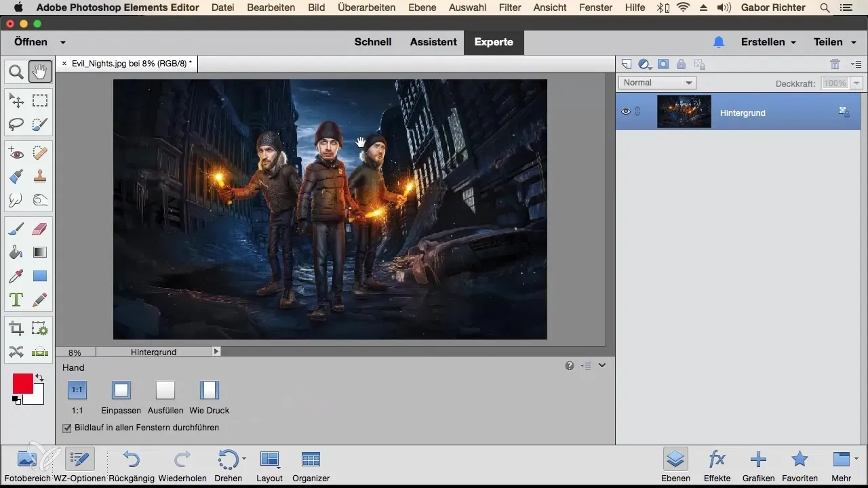The image size is (868, 488).
Task: Select the Clone Stamp tool
Action: [40, 177]
